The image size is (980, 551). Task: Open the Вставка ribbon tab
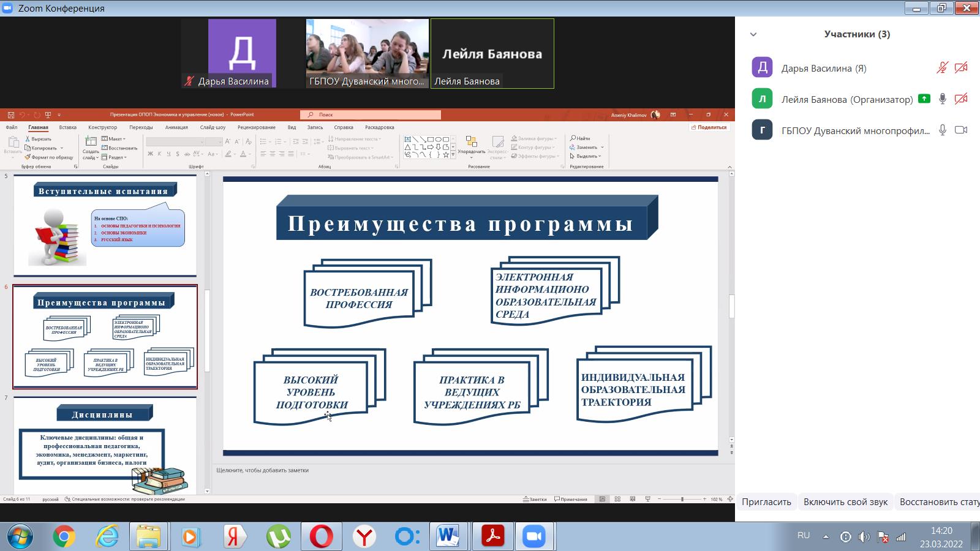pos(67,127)
